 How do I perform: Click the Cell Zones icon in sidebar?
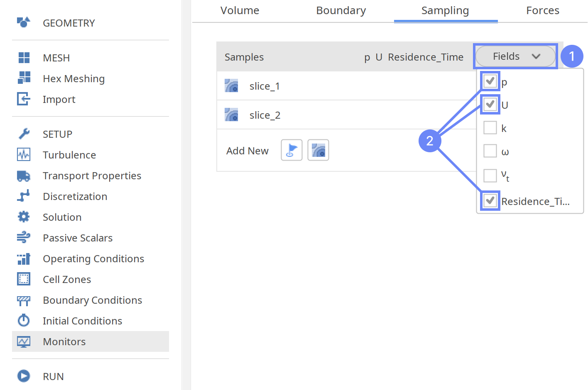click(x=24, y=279)
